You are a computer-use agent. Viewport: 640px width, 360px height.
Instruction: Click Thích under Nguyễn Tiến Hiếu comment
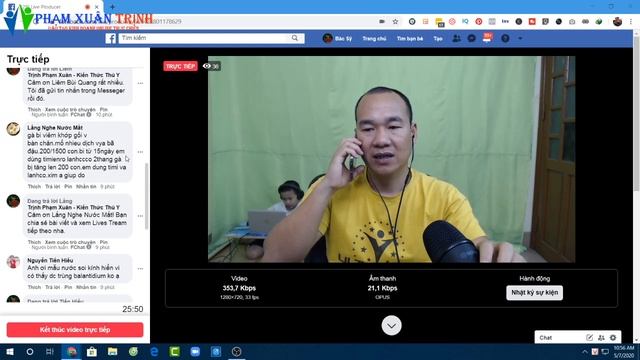pyautogui.click(x=34, y=287)
